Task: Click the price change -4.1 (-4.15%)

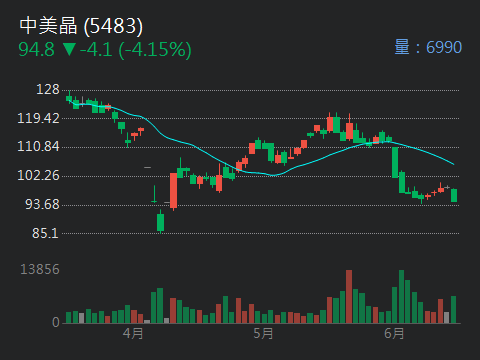Action: click(135, 50)
